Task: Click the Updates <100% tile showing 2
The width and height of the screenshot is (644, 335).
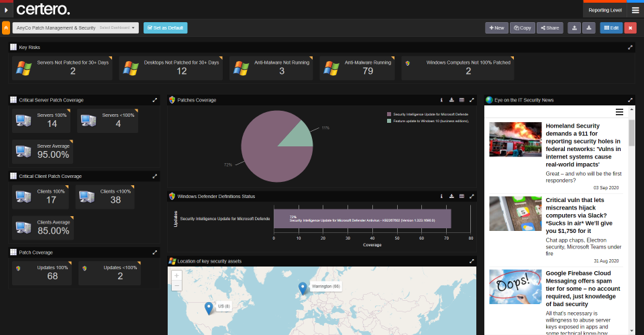Action: point(109,273)
